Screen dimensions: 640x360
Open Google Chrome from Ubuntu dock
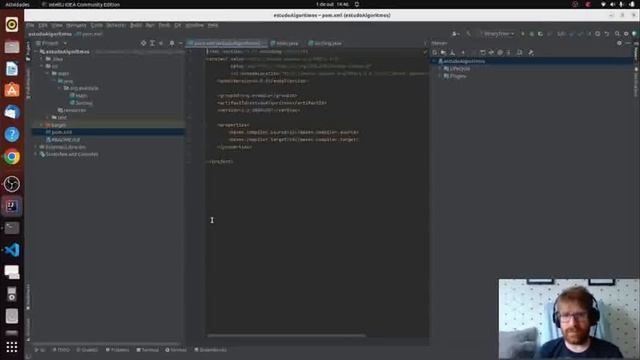point(12,157)
